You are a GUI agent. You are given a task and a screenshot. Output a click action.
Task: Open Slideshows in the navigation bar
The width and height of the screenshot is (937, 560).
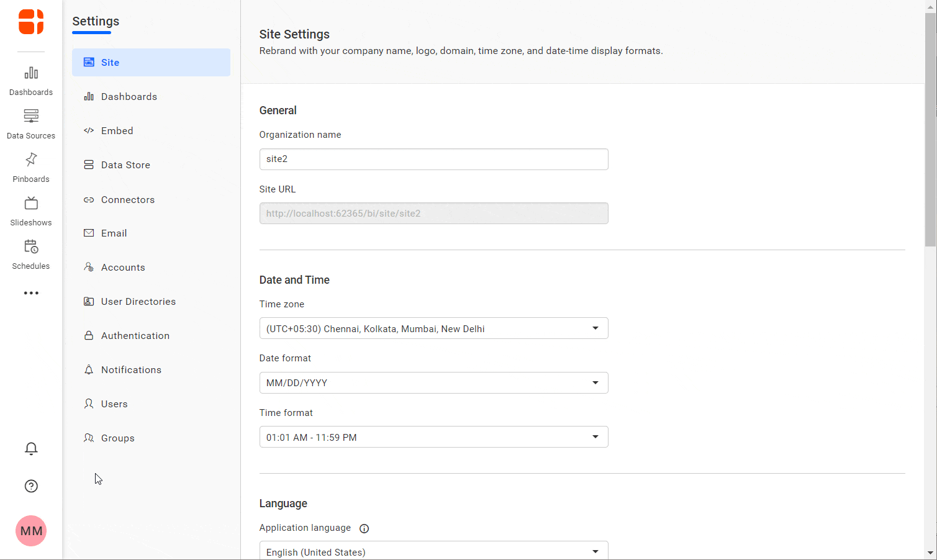31,211
